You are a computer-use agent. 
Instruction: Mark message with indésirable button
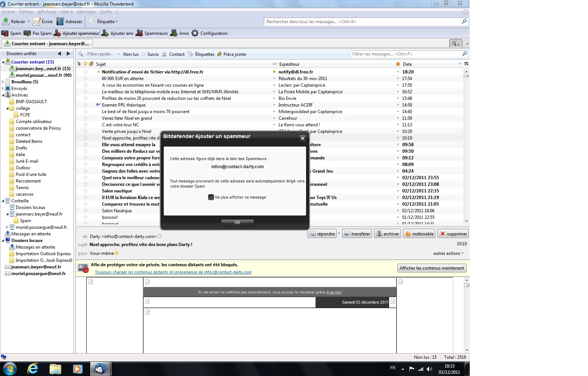click(419, 234)
